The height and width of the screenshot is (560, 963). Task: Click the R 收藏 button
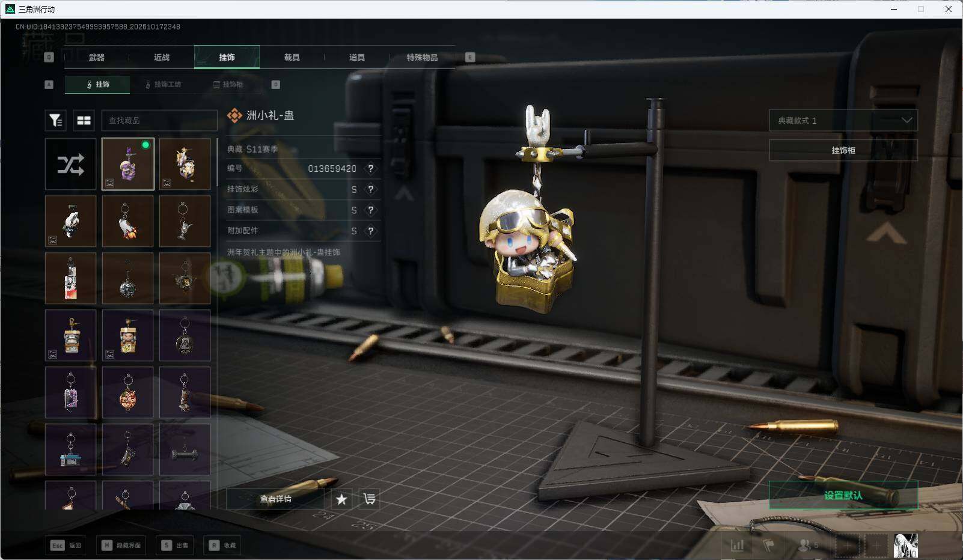(222, 546)
